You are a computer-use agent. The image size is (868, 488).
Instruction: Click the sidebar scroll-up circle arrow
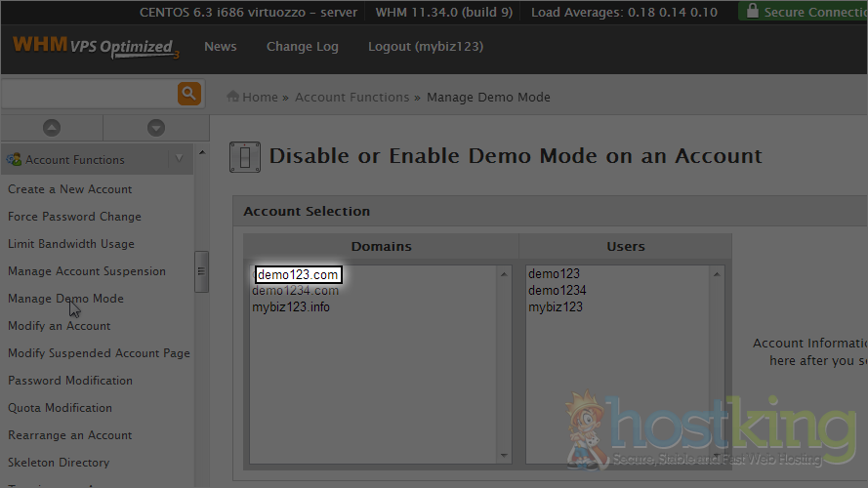(52, 128)
